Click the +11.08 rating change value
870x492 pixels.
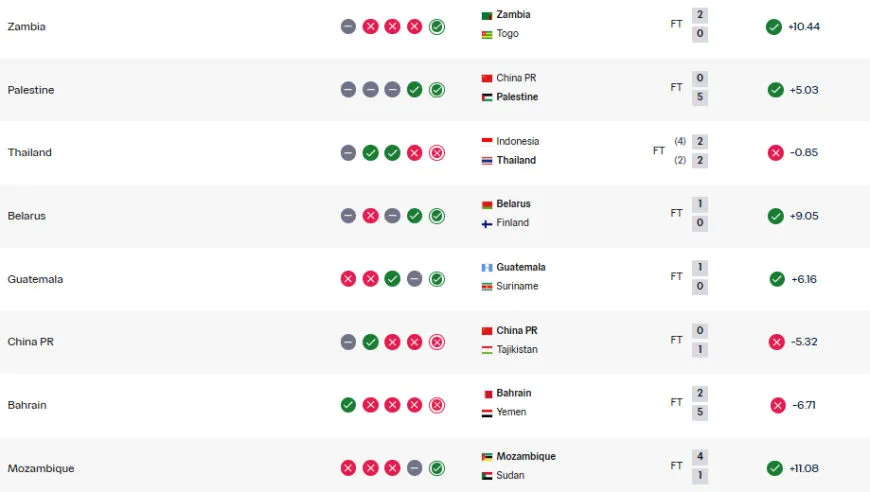[803, 468]
